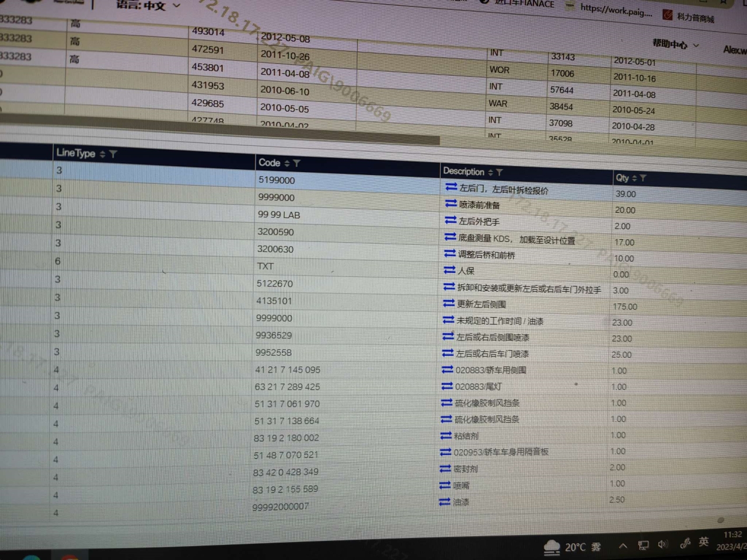The width and height of the screenshot is (747, 560).
Task: Click swap icon beside 020953/轿车车身用隔音板
Action: [x=446, y=452]
